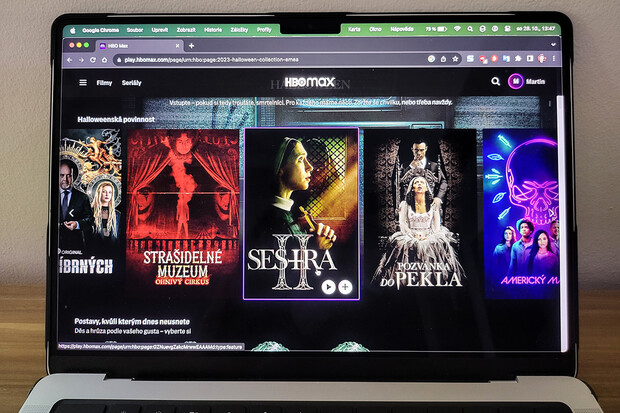Go to the Filmy section
Image resolution: width=620 pixels, height=413 pixels.
click(104, 83)
